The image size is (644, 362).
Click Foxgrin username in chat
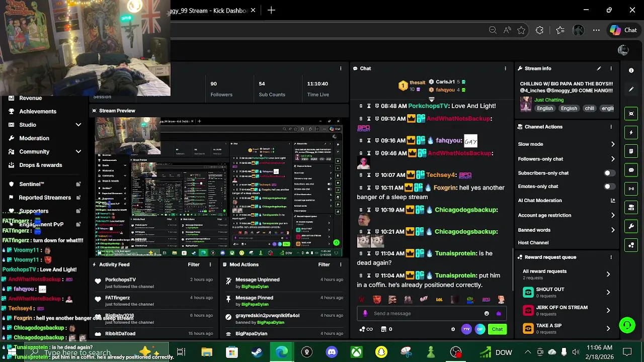tap(445, 188)
